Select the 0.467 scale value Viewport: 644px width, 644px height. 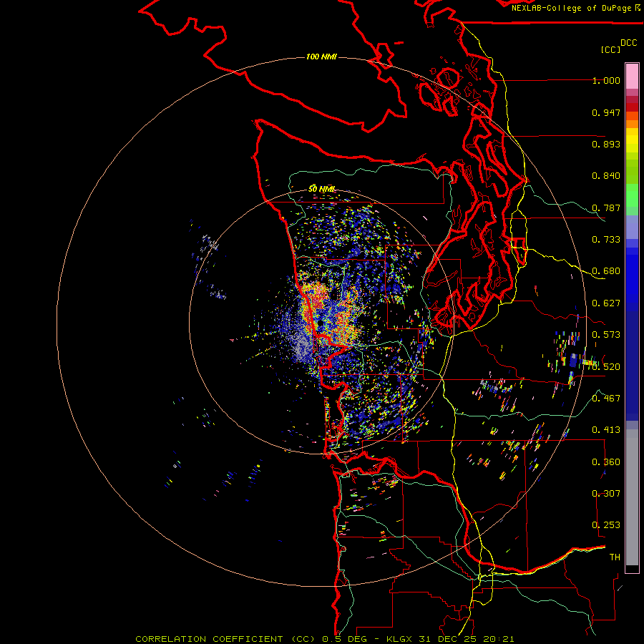(x=606, y=399)
